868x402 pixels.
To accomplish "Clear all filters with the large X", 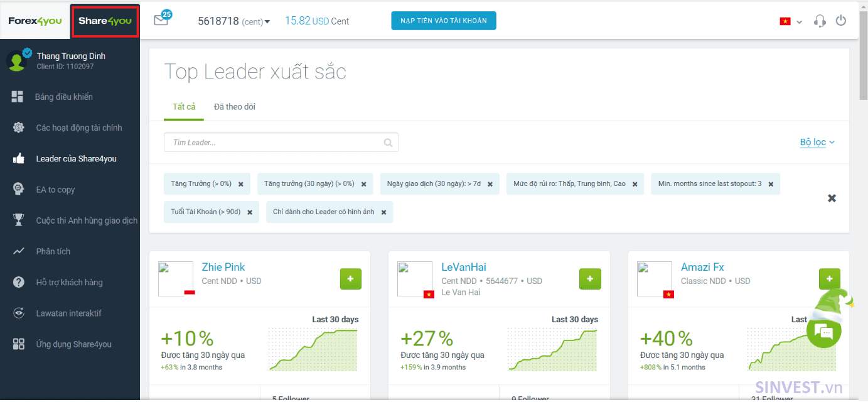I will [832, 198].
